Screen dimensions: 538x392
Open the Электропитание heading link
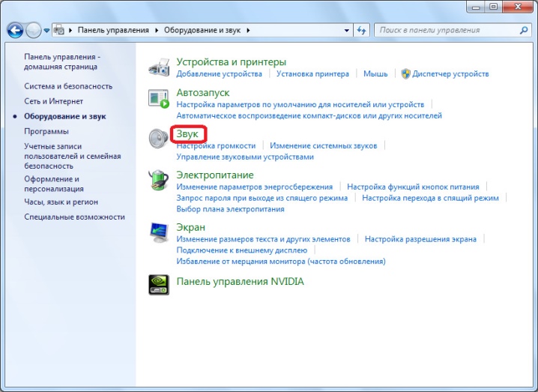(215, 175)
